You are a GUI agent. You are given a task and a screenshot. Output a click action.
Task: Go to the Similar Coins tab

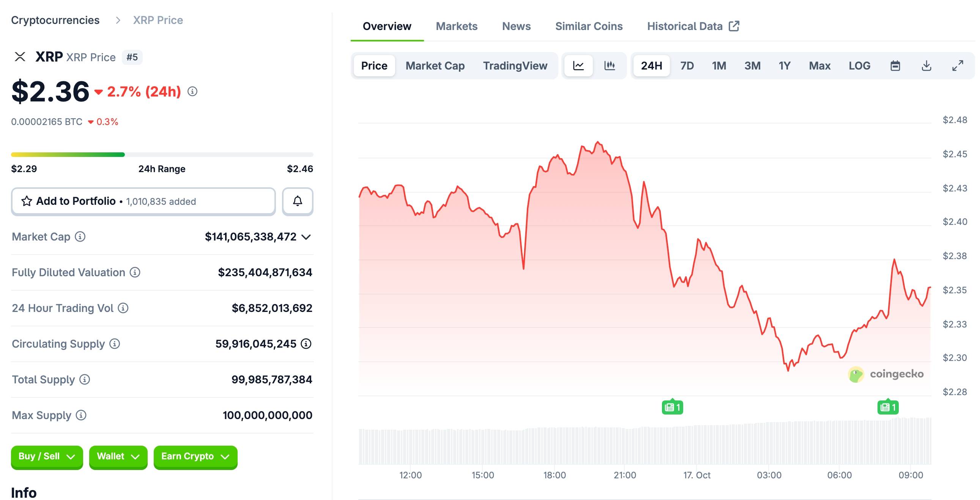[589, 26]
